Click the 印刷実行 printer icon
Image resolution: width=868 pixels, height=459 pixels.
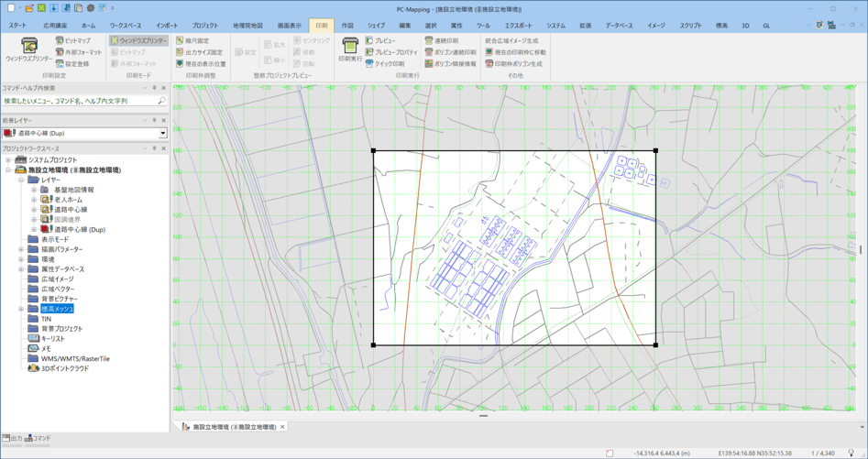pos(349,46)
